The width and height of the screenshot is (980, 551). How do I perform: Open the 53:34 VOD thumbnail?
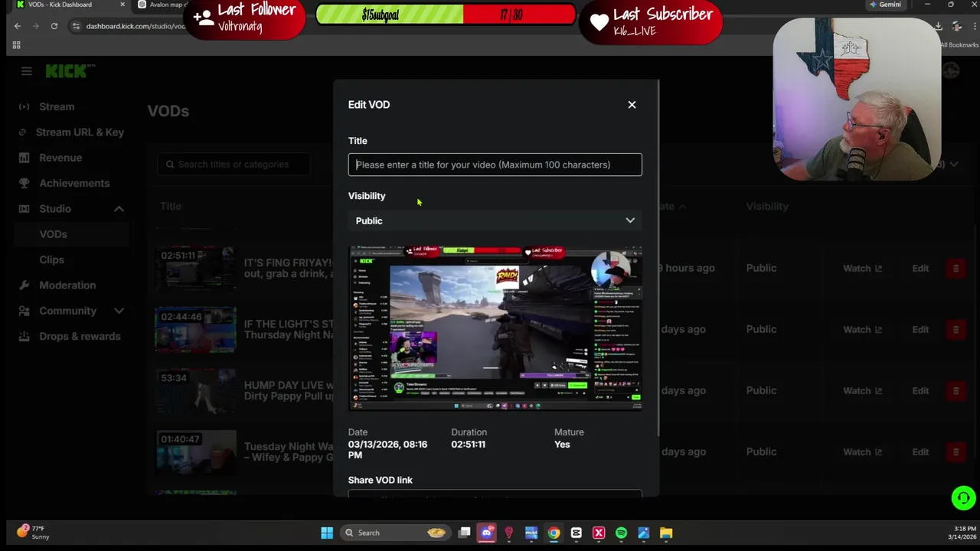[x=195, y=390]
